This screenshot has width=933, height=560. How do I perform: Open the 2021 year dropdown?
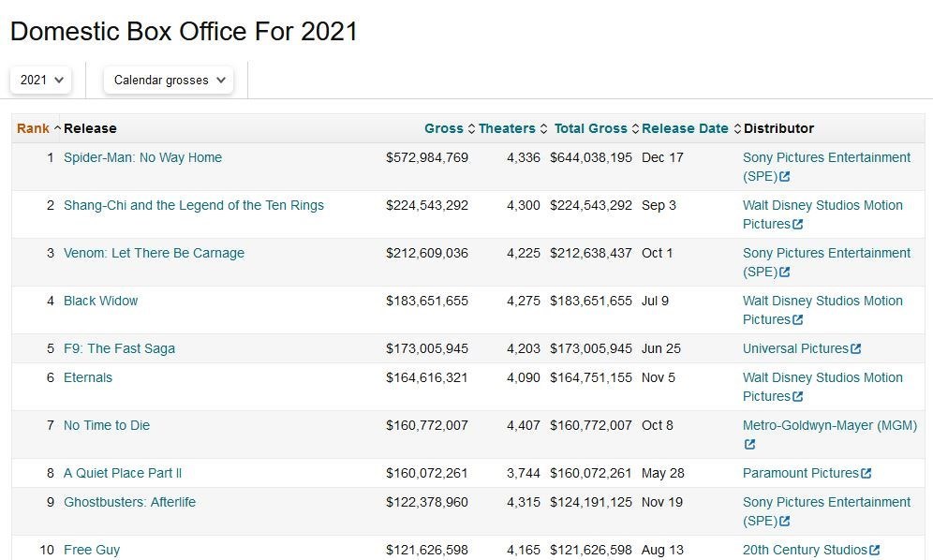point(42,81)
